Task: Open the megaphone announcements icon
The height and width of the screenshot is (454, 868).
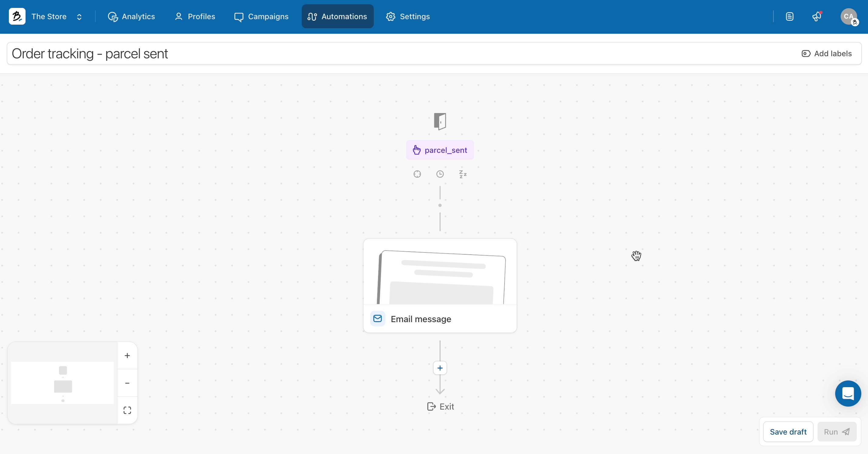Action: [817, 16]
